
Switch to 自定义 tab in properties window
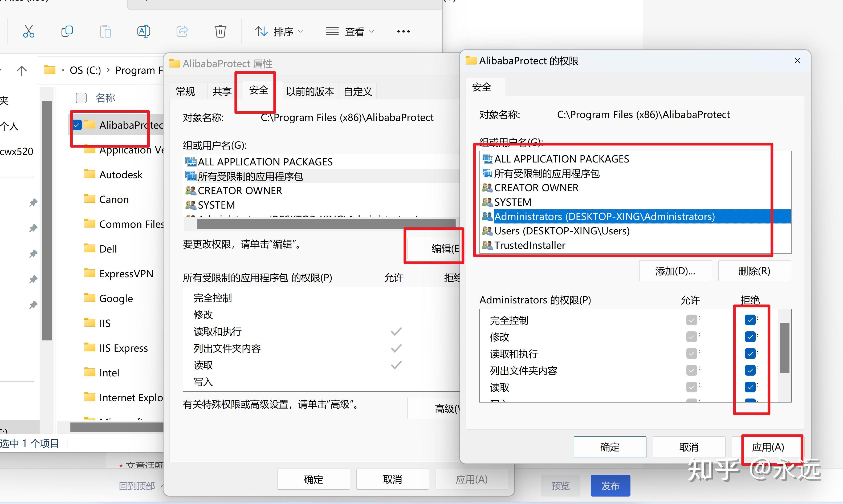tap(357, 91)
